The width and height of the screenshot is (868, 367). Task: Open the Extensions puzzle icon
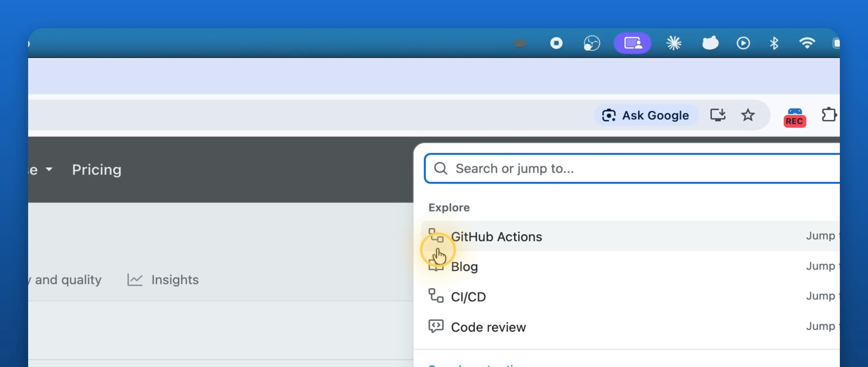tap(829, 115)
